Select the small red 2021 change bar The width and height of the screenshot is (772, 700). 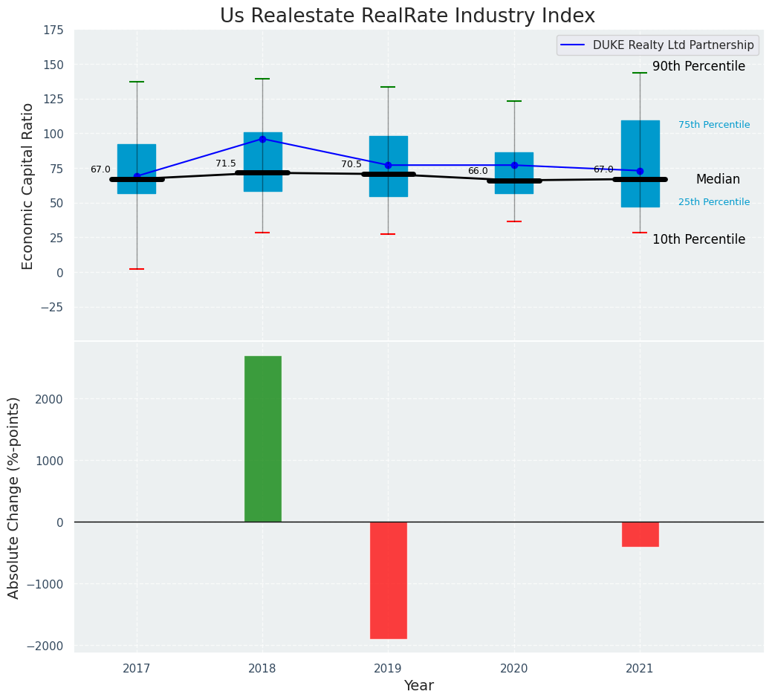pyautogui.click(x=640, y=534)
